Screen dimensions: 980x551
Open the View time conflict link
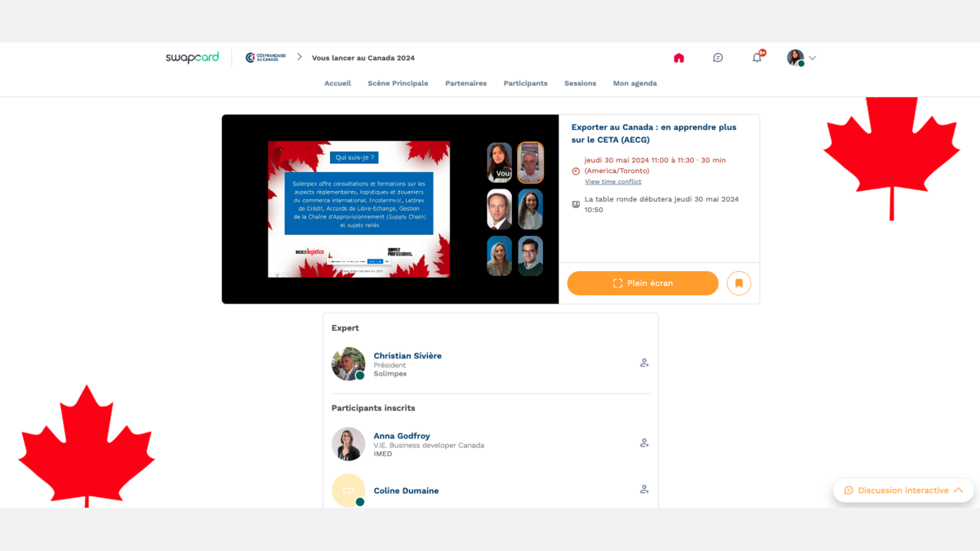[x=612, y=182]
